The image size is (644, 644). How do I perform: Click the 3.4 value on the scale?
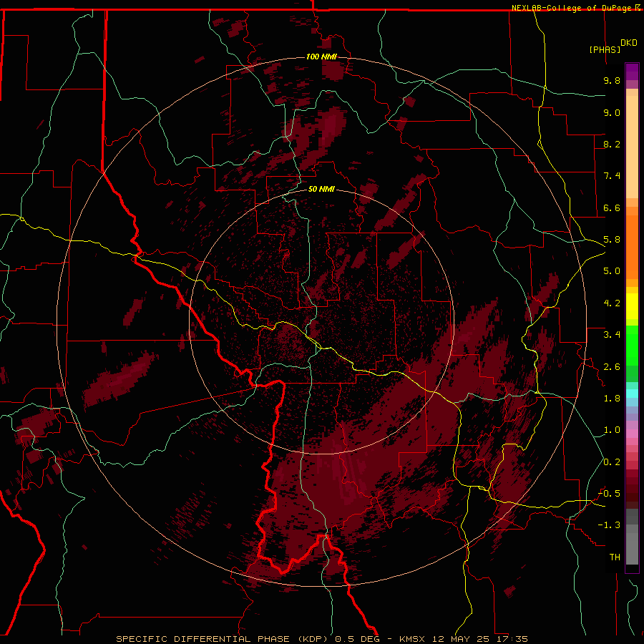612,335
